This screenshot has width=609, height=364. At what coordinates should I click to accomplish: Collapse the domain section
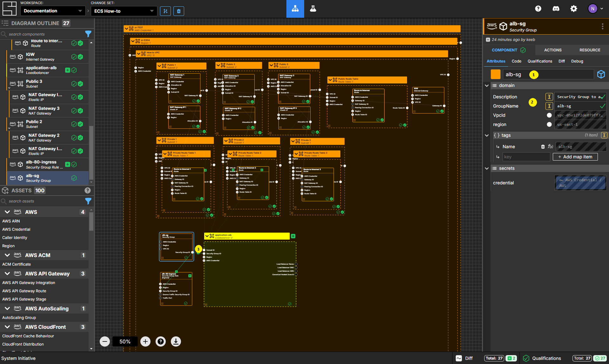coord(487,85)
